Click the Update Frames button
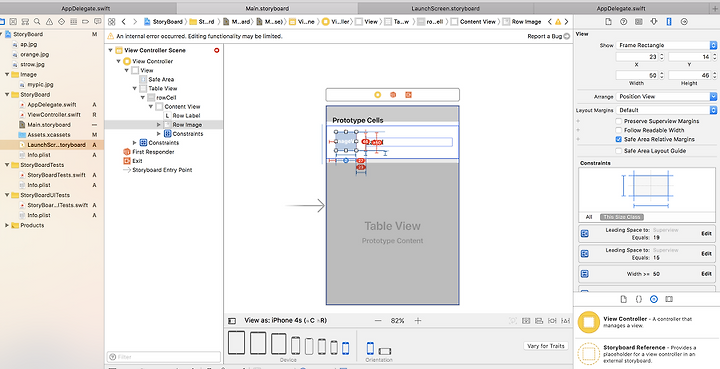This screenshot has height=369, width=720. click(x=513, y=321)
